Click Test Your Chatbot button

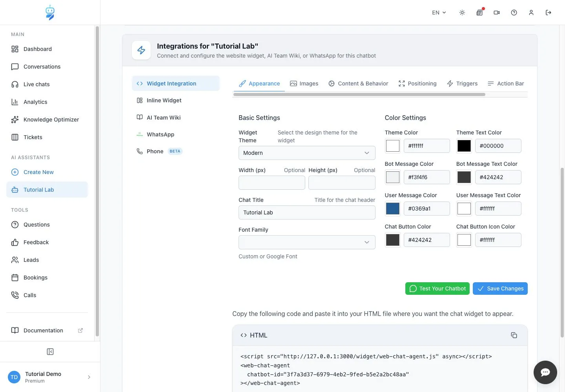437,289
